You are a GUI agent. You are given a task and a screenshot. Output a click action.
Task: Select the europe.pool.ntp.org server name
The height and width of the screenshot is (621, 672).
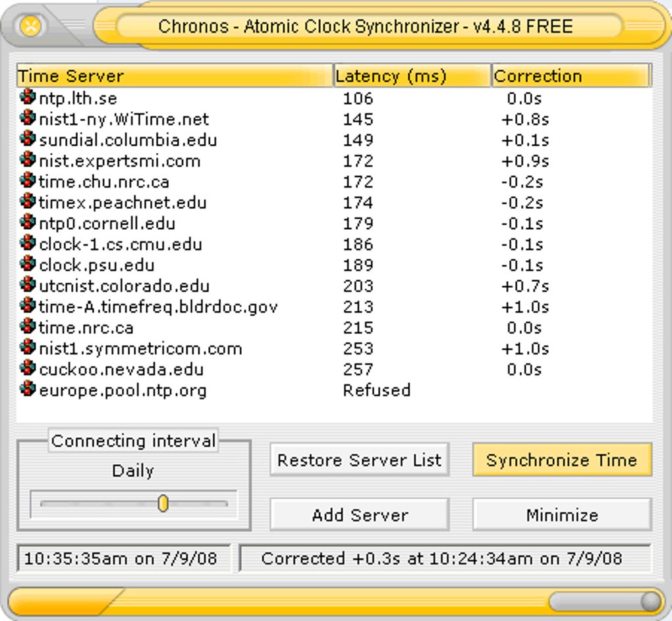pyautogui.click(x=123, y=391)
